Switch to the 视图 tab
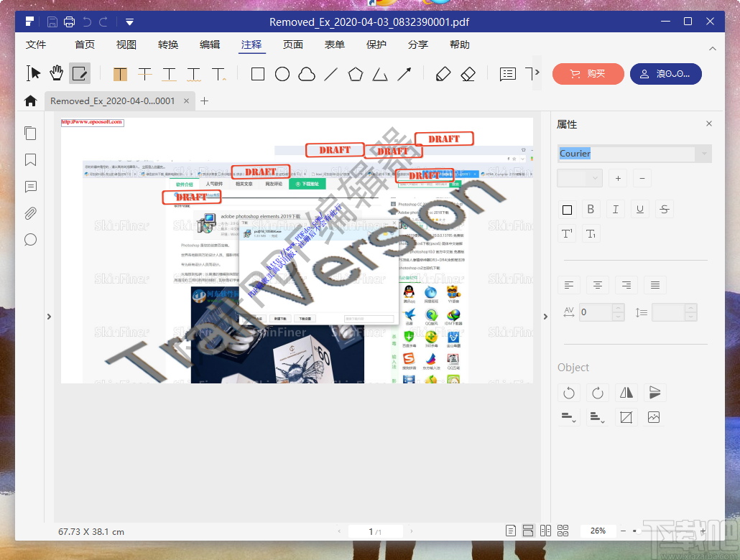Viewport: 740px width, 560px height. [126, 45]
